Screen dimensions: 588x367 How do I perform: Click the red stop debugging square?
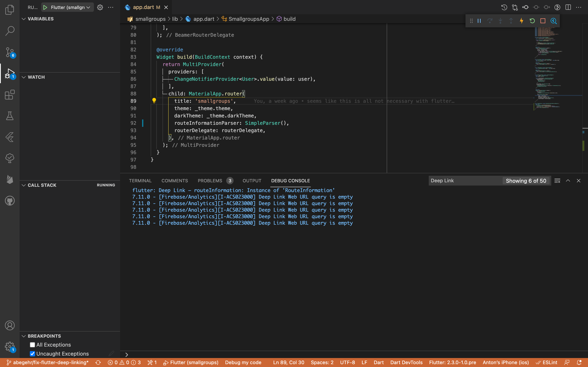[x=543, y=21]
